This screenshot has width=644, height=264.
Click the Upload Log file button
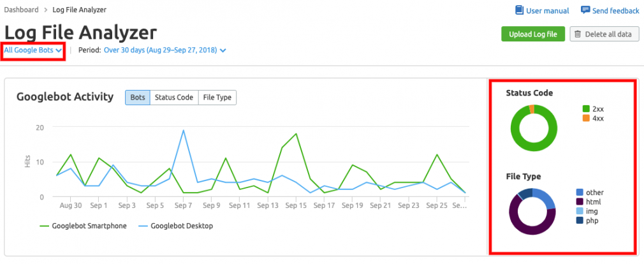click(x=533, y=34)
